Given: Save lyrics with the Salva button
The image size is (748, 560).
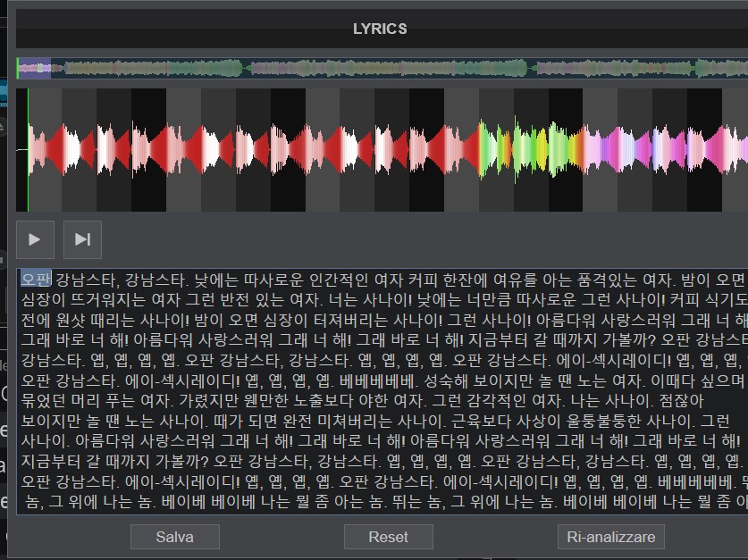Looking at the screenshot, I should click(x=174, y=537).
